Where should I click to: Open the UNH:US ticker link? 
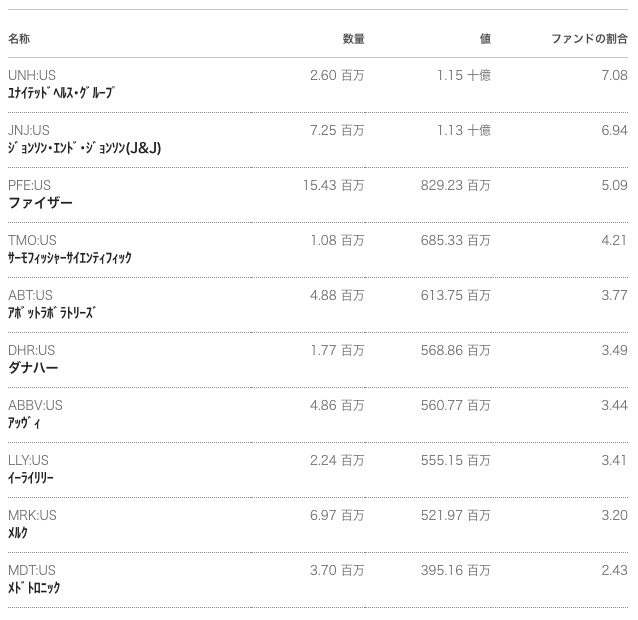32,75
